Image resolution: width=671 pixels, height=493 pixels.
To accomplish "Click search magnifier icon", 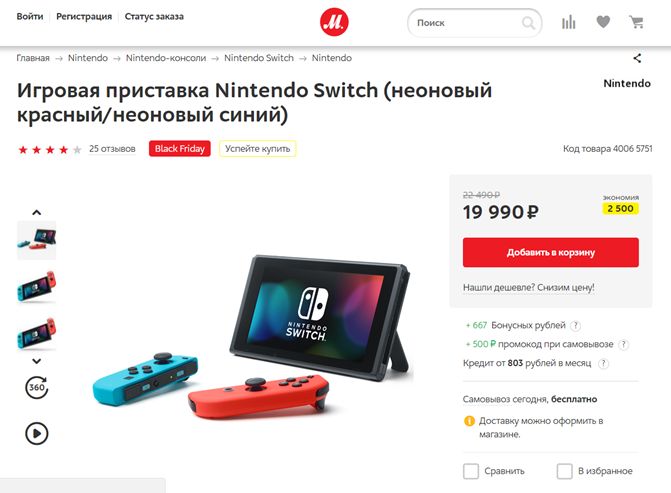I will pos(528,22).
